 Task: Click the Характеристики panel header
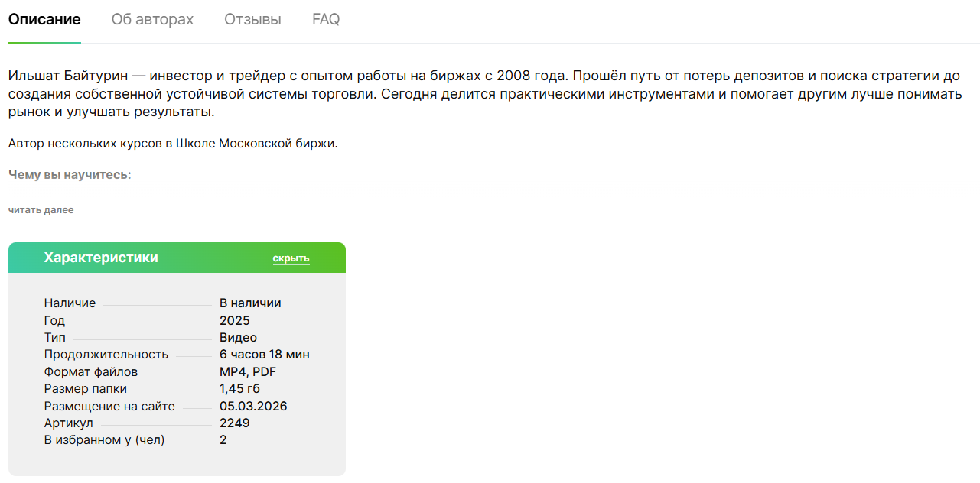coord(101,258)
